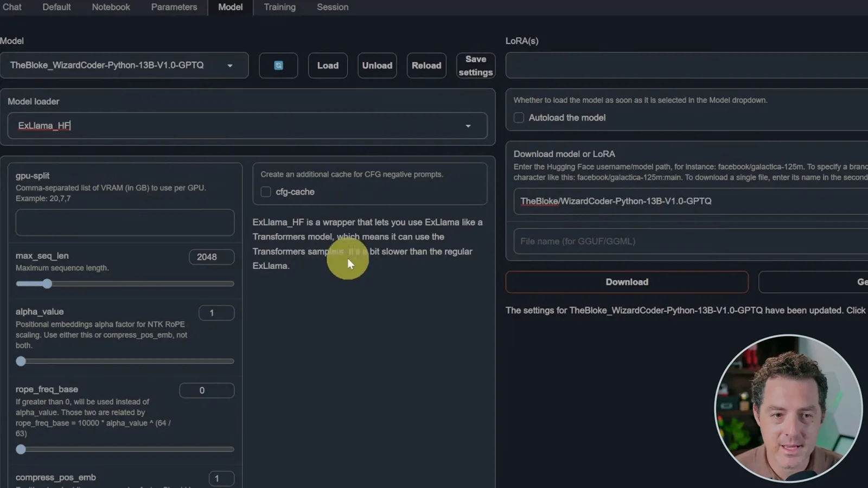The image size is (868, 488).
Task: Go to the Parameters tab
Action: click(x=174, y=7)
